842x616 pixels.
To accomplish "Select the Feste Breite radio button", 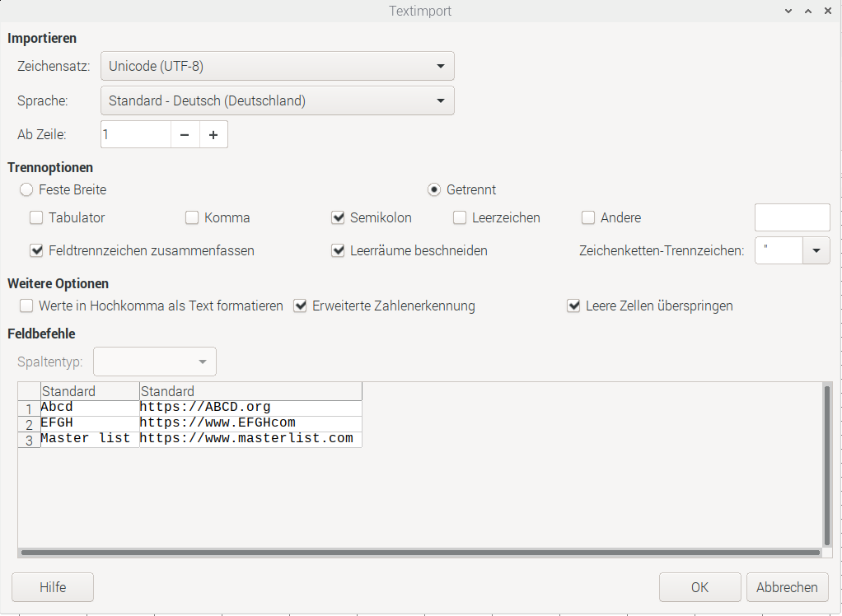I will tap(26, 189).
